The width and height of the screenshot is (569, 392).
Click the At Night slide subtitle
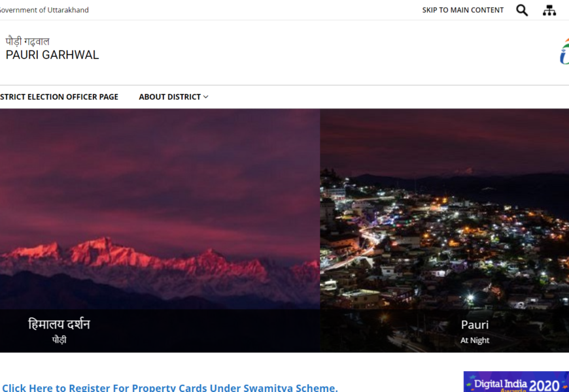[475, 340]
